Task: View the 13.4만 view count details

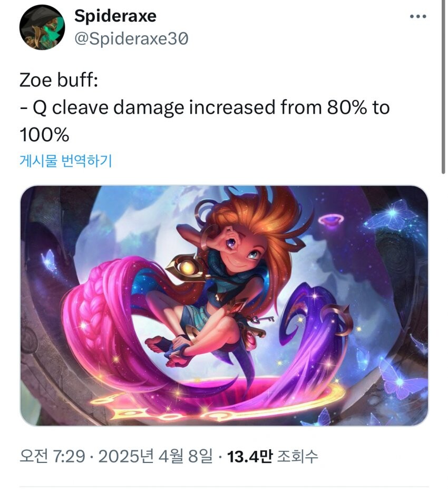Action: point(249,456)
